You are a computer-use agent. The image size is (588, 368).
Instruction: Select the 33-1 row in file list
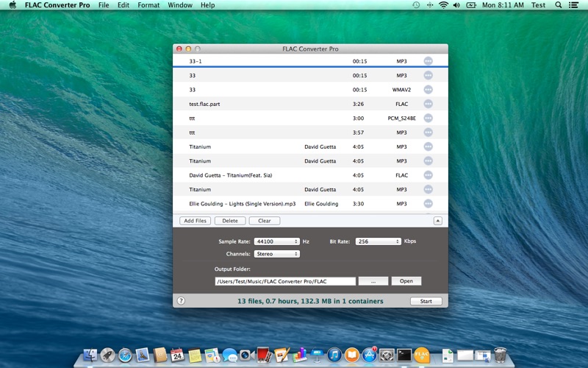coord(310,61)
